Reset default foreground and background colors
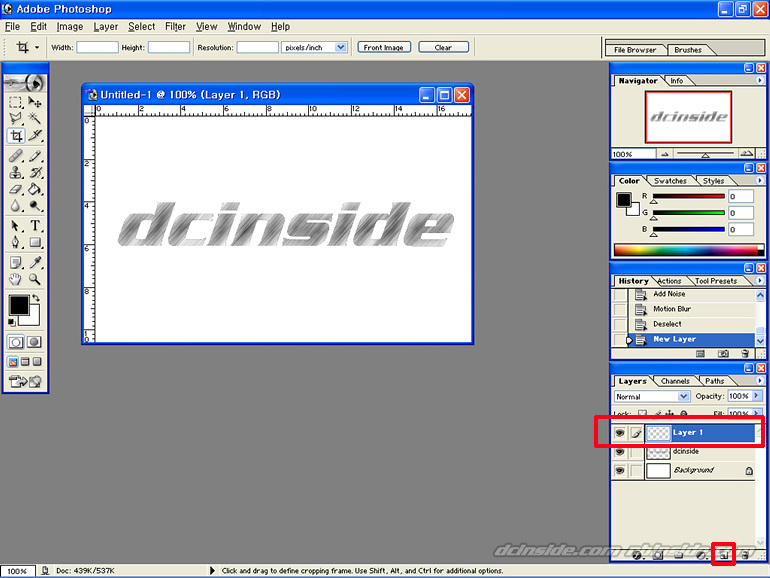770x578 pixels. pos(12,323)
